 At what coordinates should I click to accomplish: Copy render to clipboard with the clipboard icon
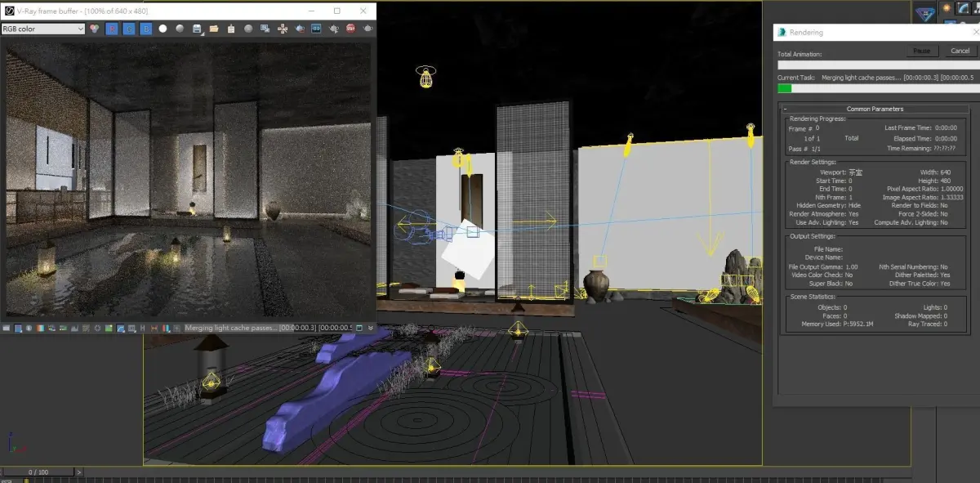click(231, 29)
